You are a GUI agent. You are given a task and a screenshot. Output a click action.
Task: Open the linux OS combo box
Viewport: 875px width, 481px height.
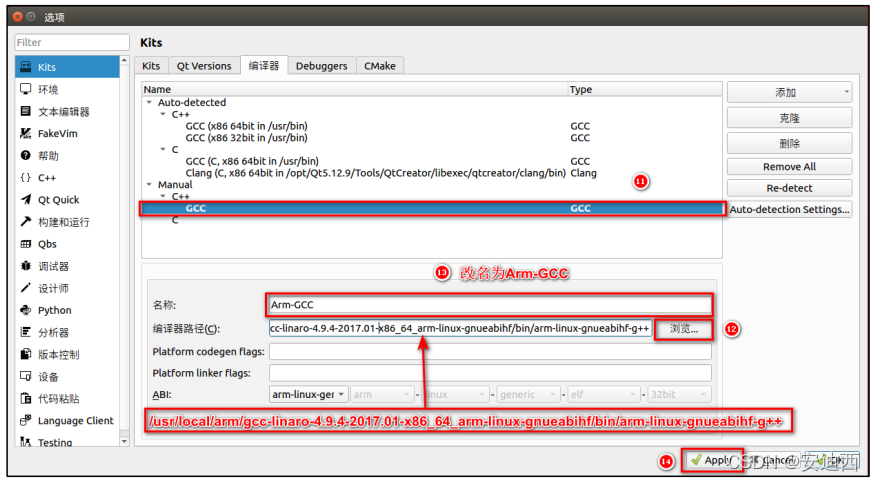point(455,395)
